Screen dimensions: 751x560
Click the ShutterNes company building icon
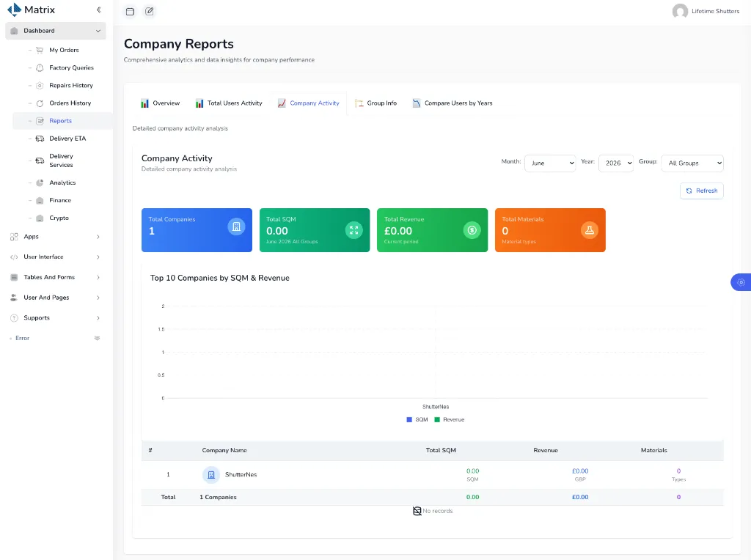click(211, 475)
